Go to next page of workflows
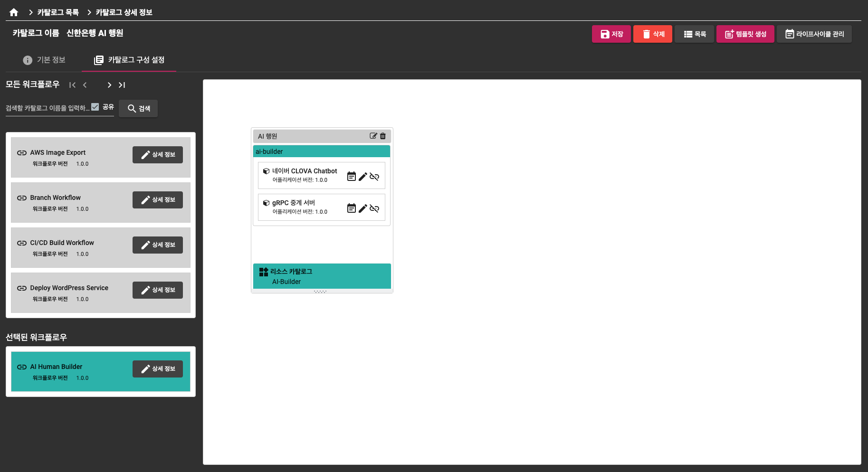This screenshot has height=472, width=868. coord(109,85)
